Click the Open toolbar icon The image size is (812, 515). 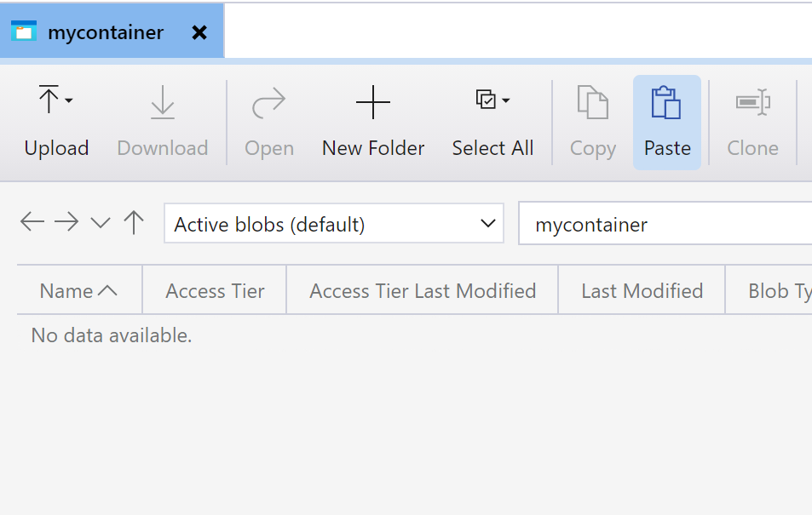tap(268, 104)
